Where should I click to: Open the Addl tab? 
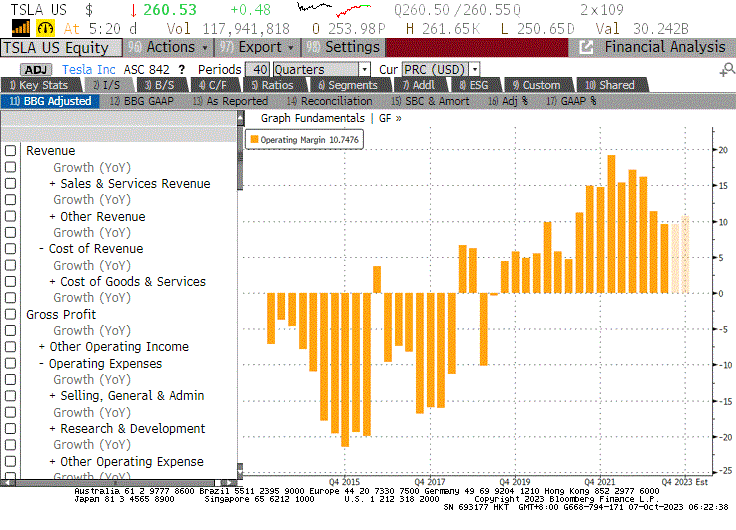(419, 85)
